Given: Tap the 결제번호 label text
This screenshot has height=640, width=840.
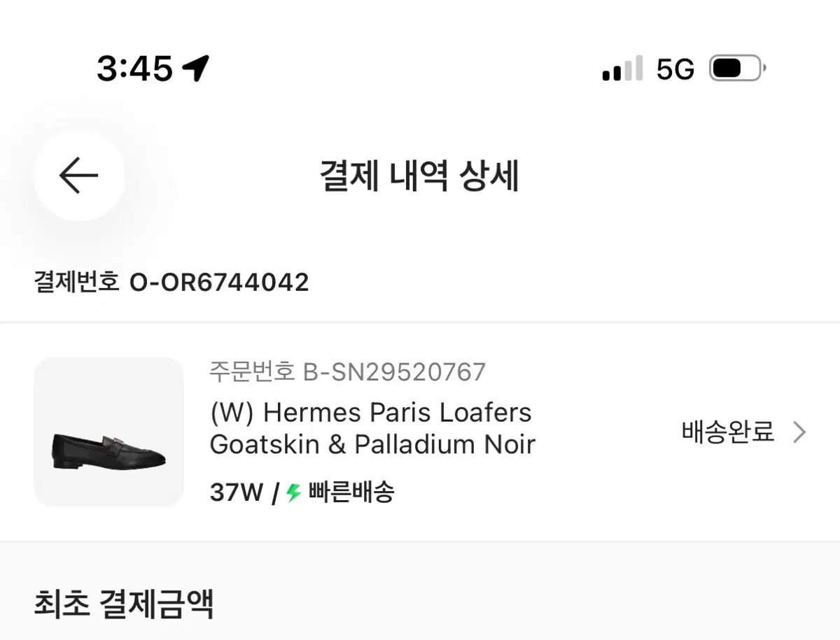Looking at the screenshot, I should click(x=77, y=282).
